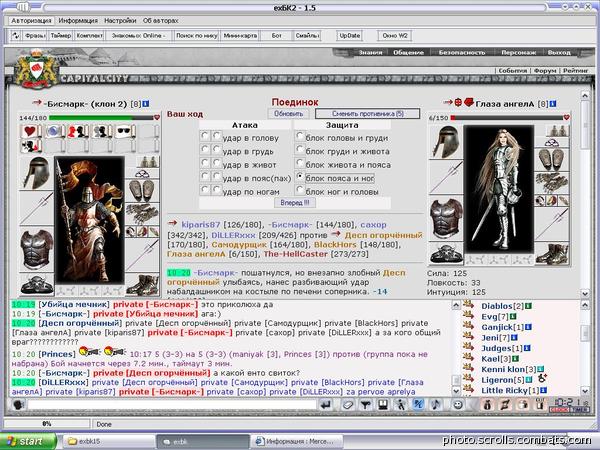
Task: Click the skull icon left of chat input
Action: [17, 404]
